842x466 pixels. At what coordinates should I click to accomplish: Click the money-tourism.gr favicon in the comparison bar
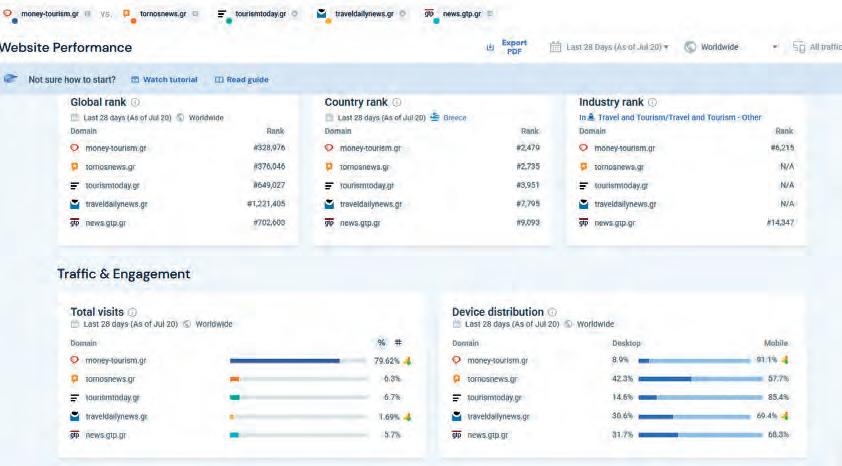(8, 13)
